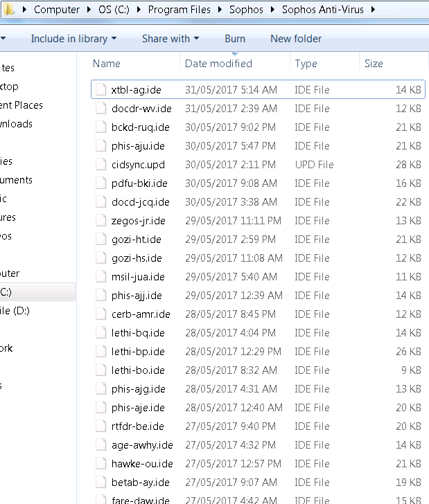Click the file icon of gozi-hs.ide

pyautogui.click(x=100, y=258)
